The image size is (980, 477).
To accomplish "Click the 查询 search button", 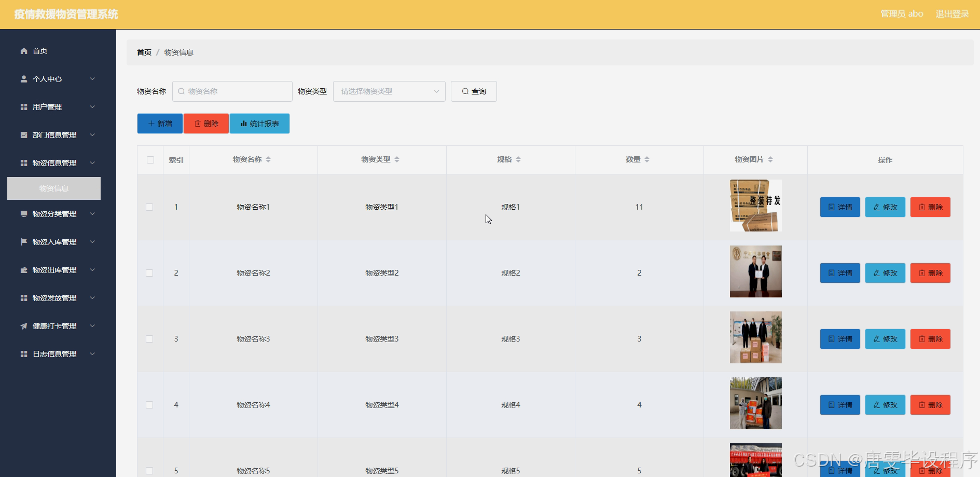I will [474, 91].
